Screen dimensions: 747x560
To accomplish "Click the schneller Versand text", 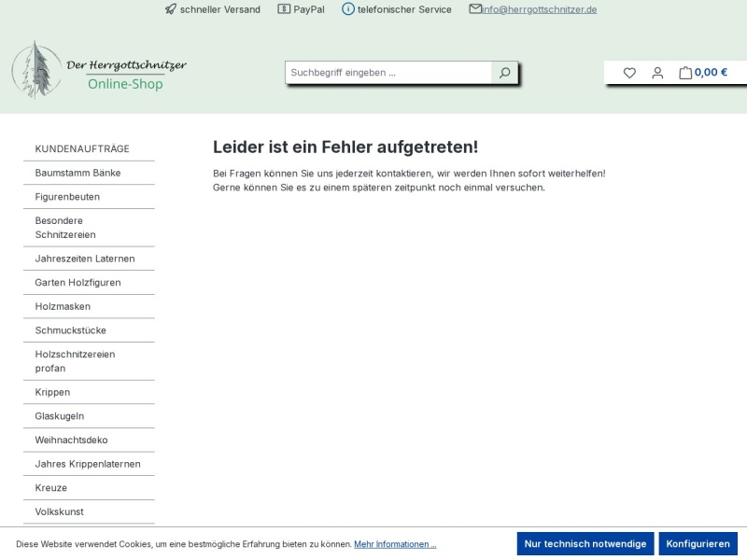I will 220,9.
